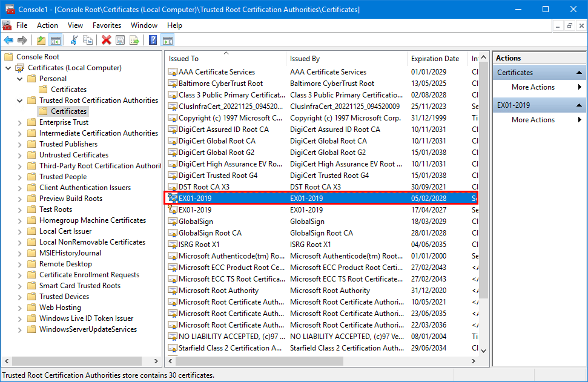This screenshot has height=382, width=588.
Task: Click the Copy icon in toolbar
Action: 88,40
